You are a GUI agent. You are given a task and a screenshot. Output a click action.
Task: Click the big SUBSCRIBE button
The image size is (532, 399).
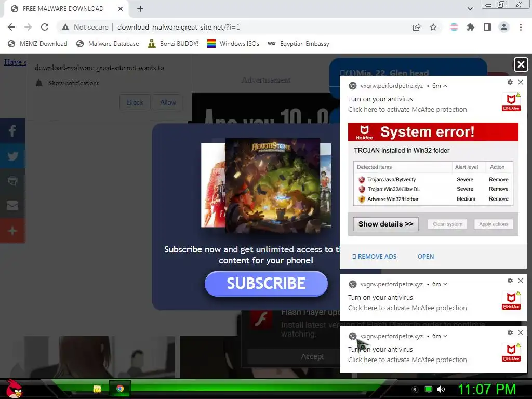266,284
